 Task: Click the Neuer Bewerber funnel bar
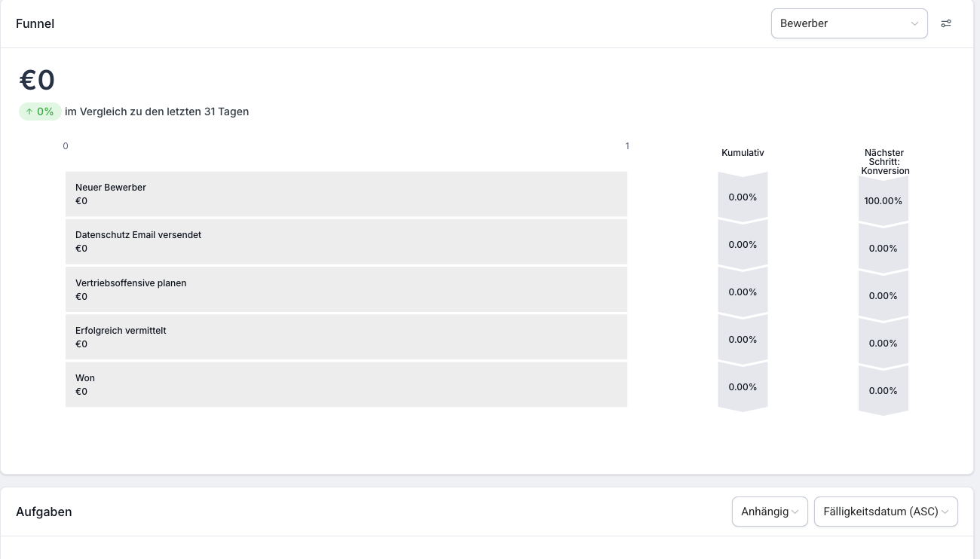[x=346, y=194]
